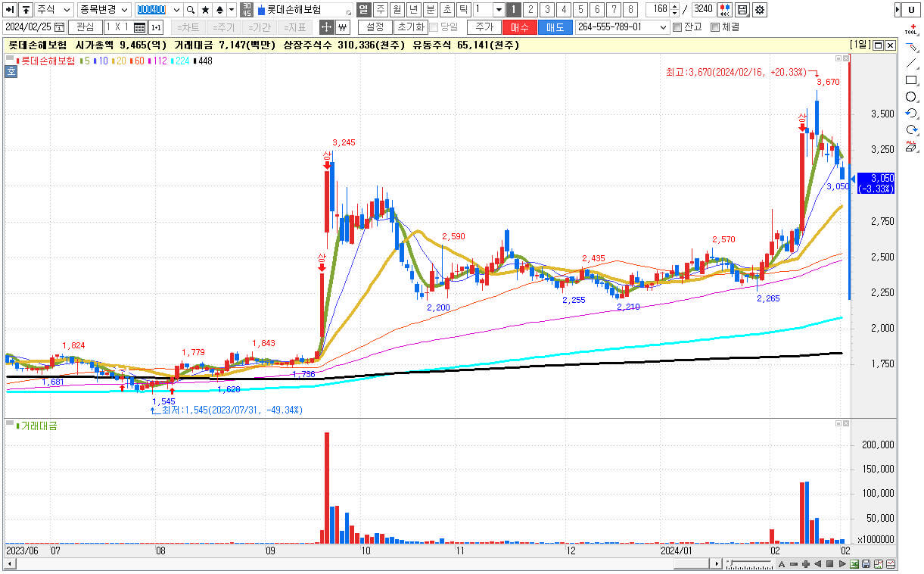This screenshot has width=924, height=574.
Task: Click the bottom-right Excel export icon
Action: (x=854, y=564)
